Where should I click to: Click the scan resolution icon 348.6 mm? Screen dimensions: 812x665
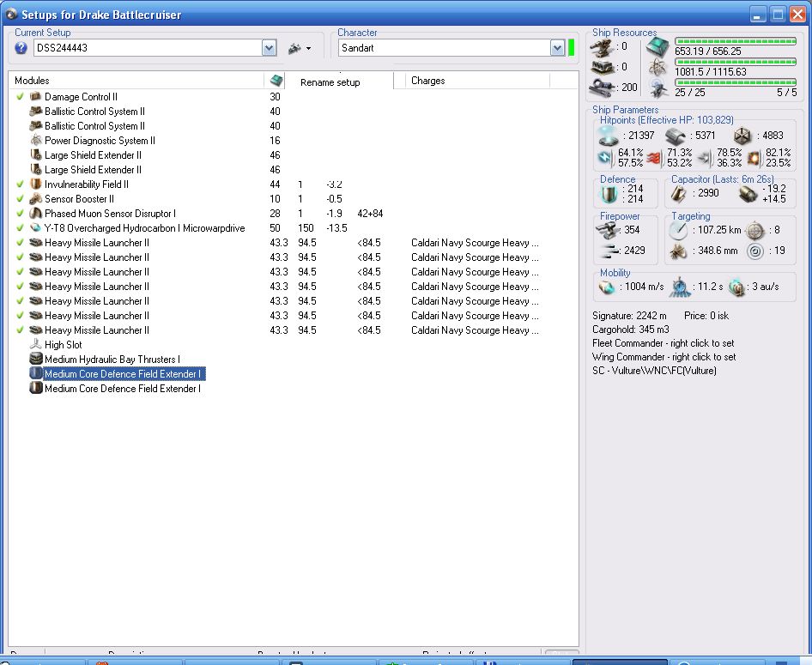[x=678, y=251]
